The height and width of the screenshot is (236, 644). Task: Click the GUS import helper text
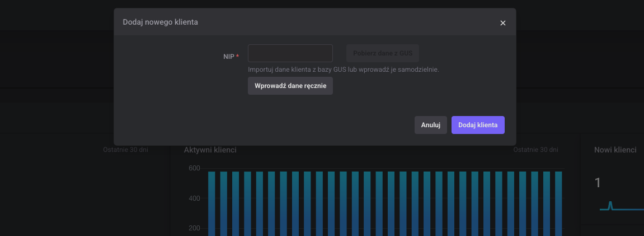(x=343, y=70)
